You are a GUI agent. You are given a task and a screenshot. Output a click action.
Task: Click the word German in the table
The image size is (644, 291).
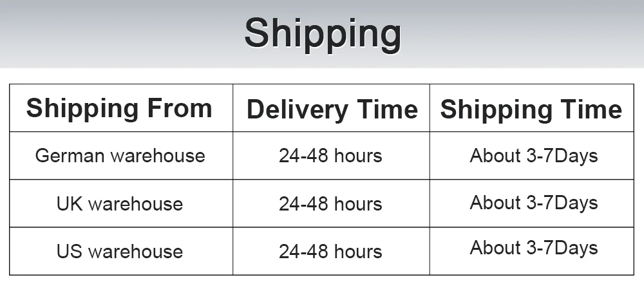70,156
